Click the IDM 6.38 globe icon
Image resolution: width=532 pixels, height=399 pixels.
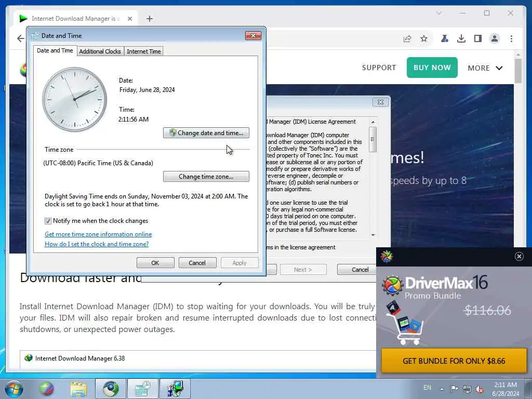pos(29,358)
